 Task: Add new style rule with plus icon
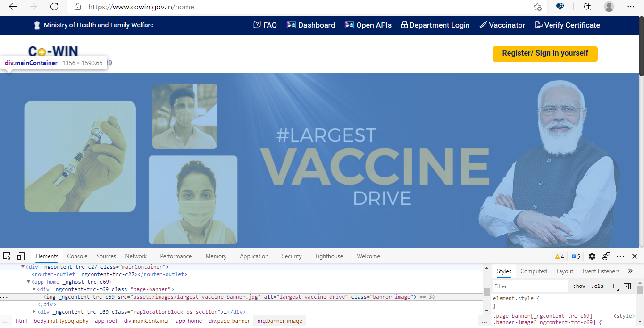pos(613,286)
